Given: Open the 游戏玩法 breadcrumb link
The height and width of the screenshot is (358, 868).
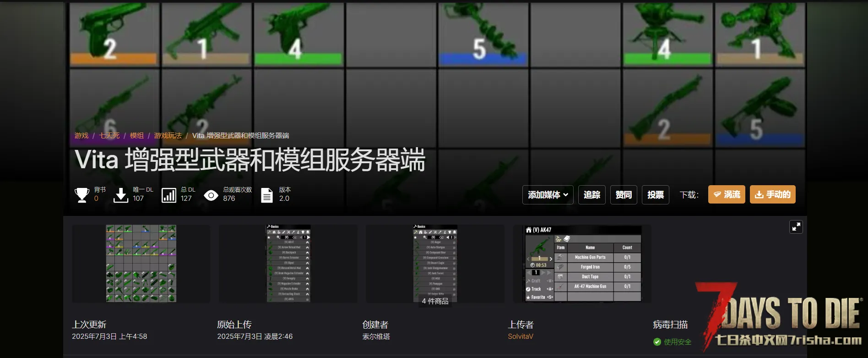Looking at the screenshot, I should [x=168, y=136].
